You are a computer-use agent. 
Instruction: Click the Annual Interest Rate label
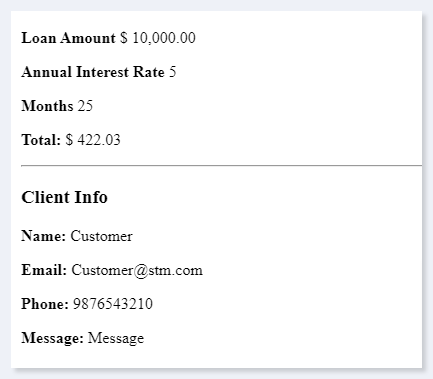(x=93, y=72)
